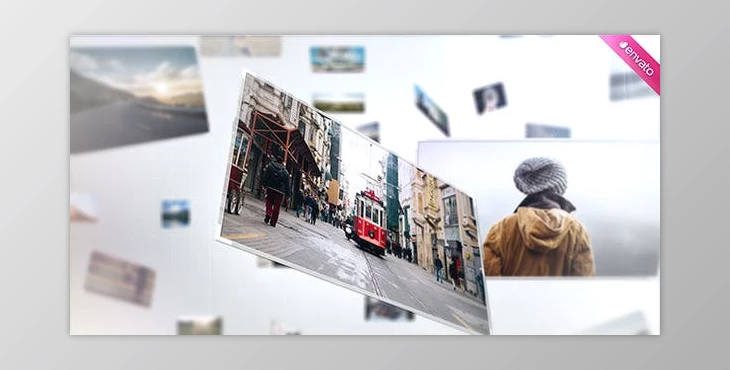Select the road and sunset sky photo
The width and height of the screenshot is (730, 370).
[139, 99]
